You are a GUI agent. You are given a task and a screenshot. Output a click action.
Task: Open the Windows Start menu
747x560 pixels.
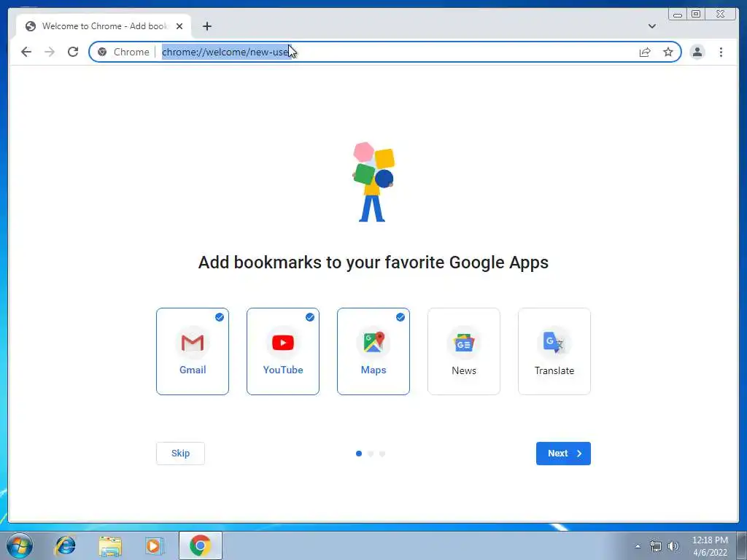[20, 545]
